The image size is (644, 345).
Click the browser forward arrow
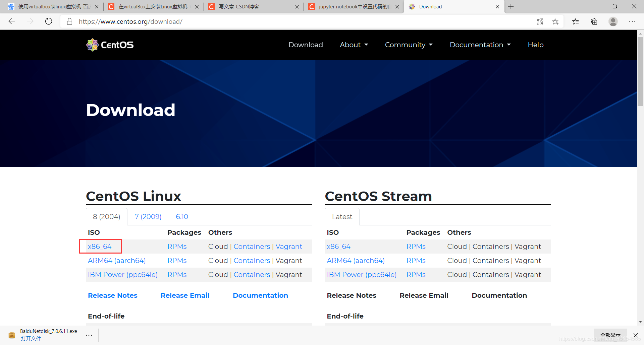pos(30,21)
